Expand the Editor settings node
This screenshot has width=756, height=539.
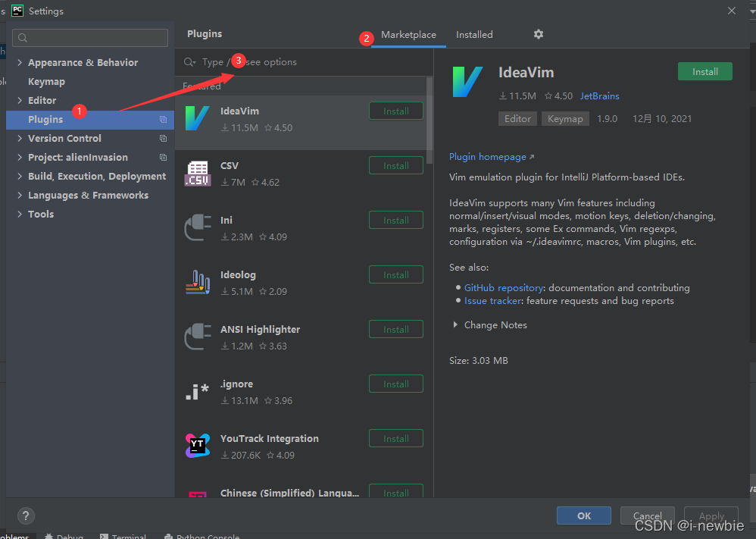20,100
